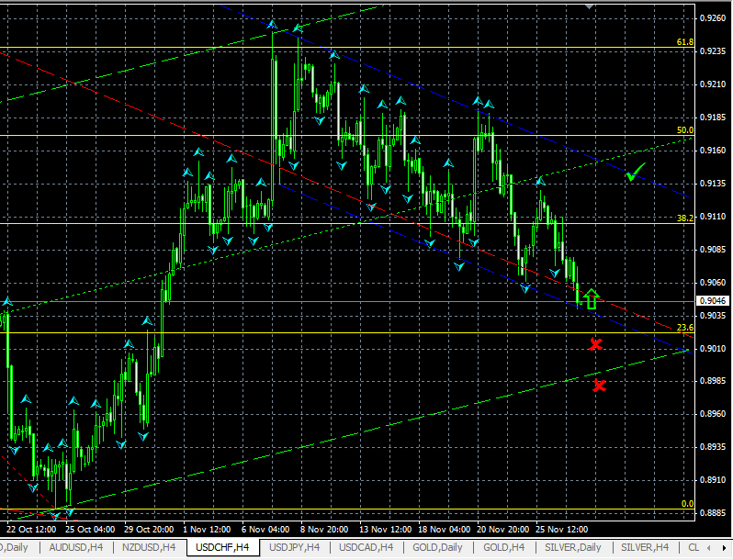733x560 pixels.
Task: Click the 23.6 Fibonacci level label
Action: coord(684,328)
